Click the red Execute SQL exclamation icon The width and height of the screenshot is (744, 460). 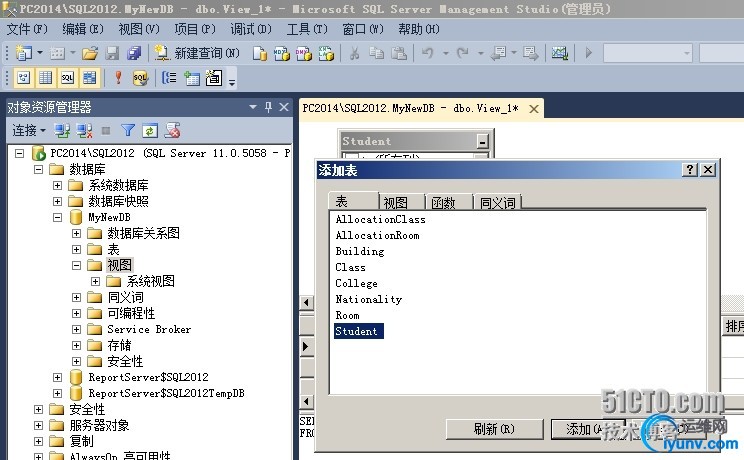point(118,77)
